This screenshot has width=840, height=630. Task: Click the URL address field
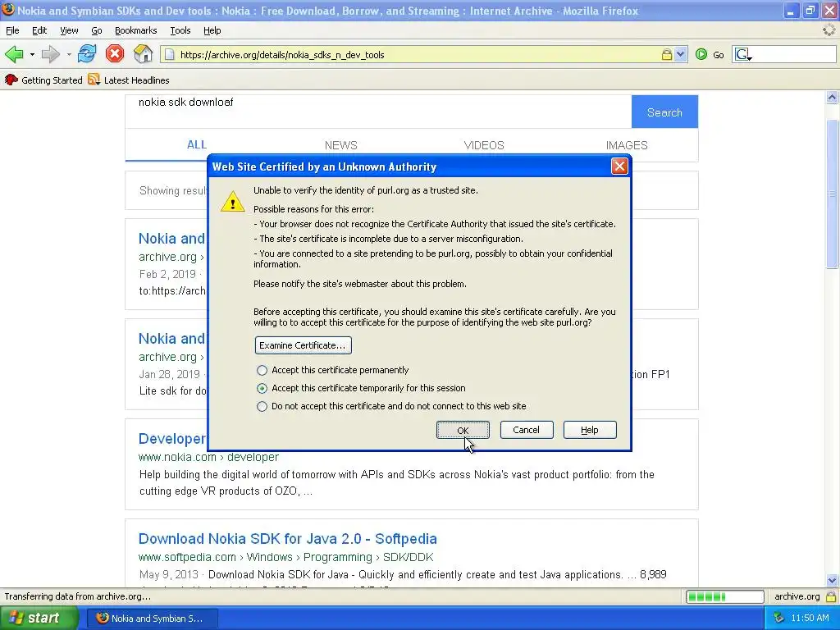pyautogui.click(x=418, y=55)
